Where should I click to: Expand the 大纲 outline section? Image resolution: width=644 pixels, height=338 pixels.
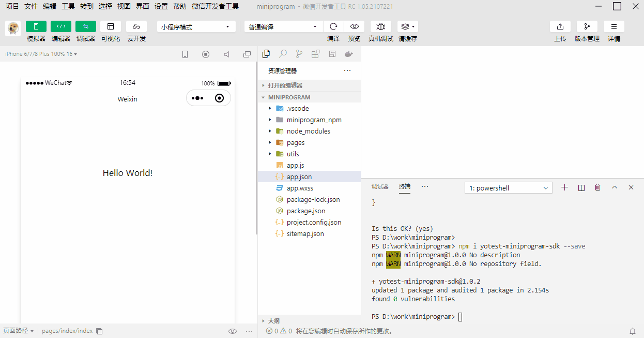click(x=309, y=320)
